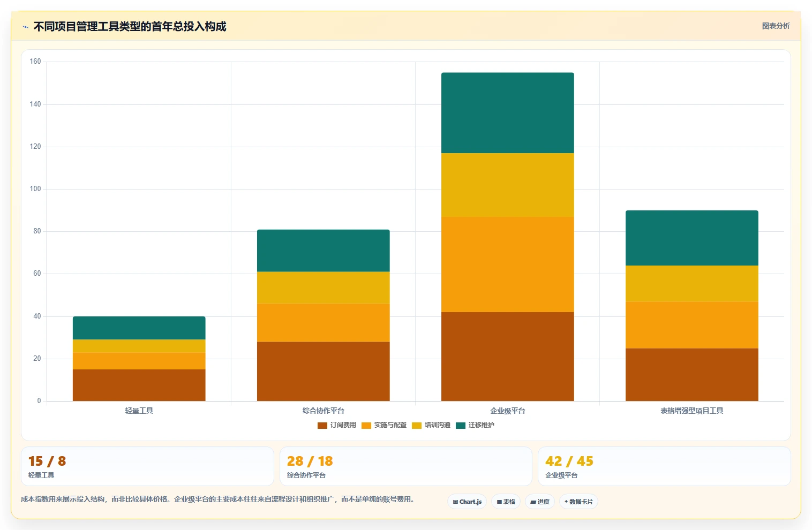
Task: Toggle the 订阅费用 legend swatch
Action: [x=322, y=426]
